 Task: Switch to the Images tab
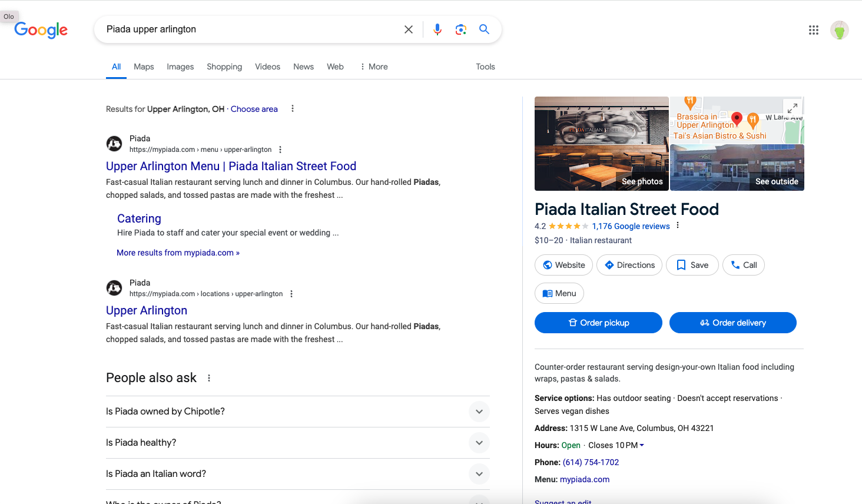point(180,67)
